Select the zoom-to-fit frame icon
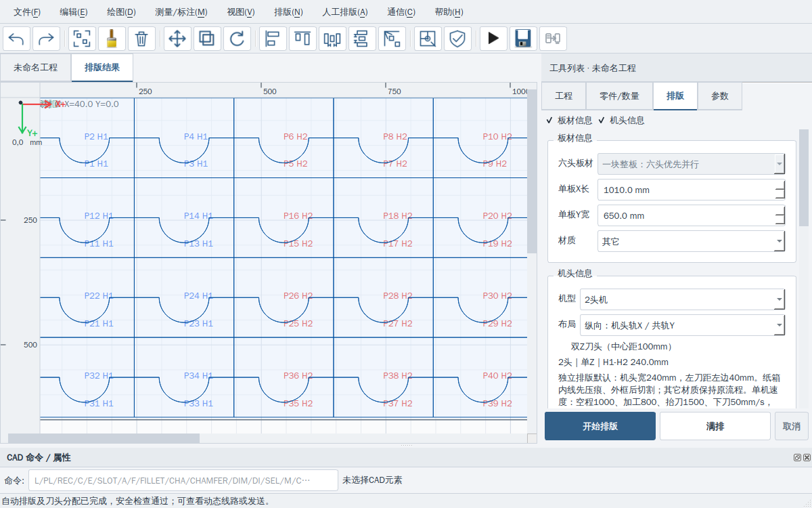The height and width of the screenshot is (508, 812). click(x=83, y=39)
